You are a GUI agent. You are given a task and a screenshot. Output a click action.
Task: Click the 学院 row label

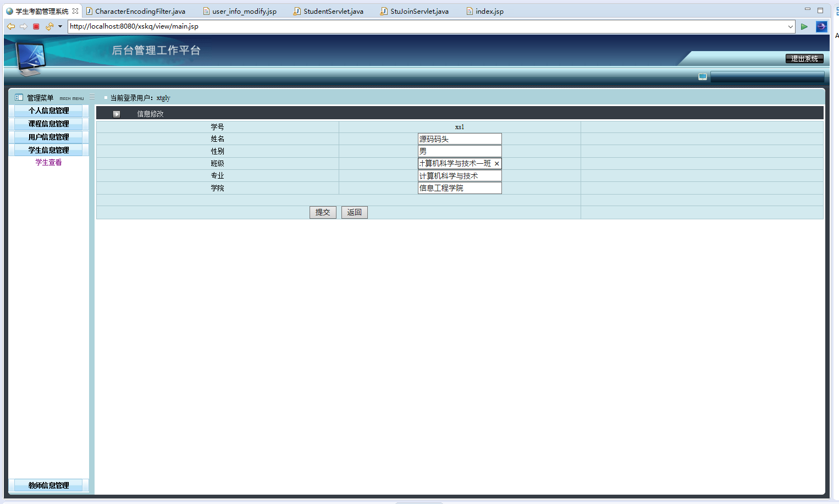pos(217,188)
